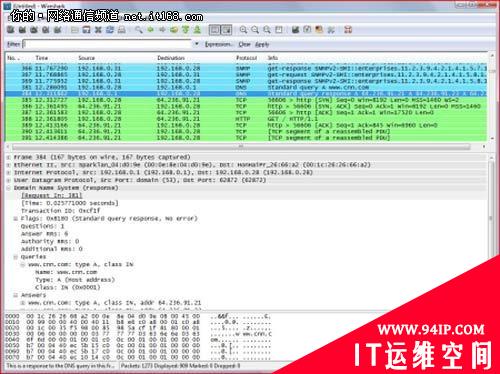This screenshot has height=374, width=500.
Task: Open the list of capture interfaces
Action: point(11,30)
